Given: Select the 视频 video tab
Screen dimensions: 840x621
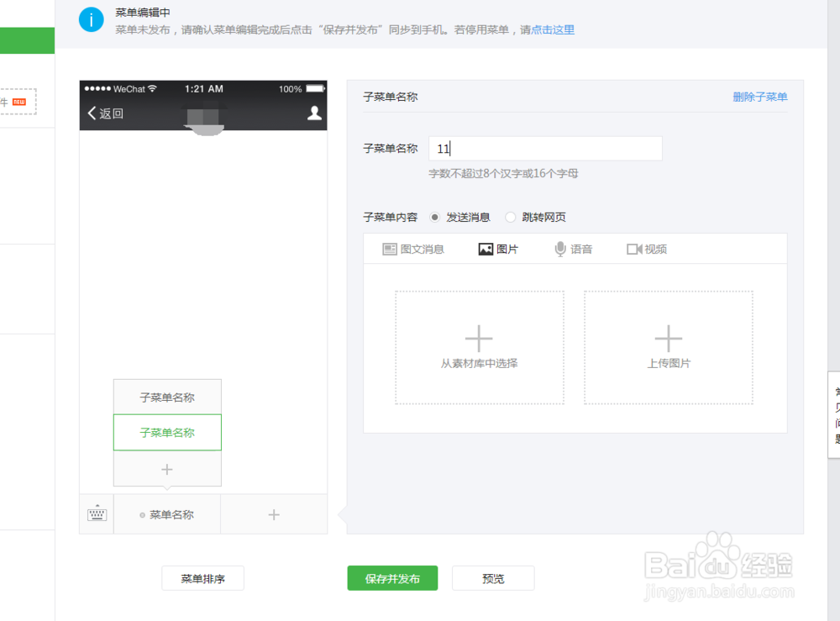Looking at the screenshot, I should (647, 249).
